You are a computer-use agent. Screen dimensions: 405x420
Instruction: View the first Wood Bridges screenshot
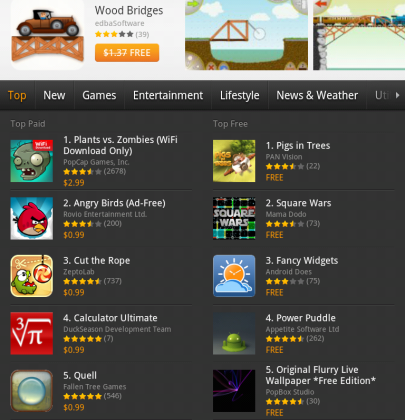[x=246, y=35]
